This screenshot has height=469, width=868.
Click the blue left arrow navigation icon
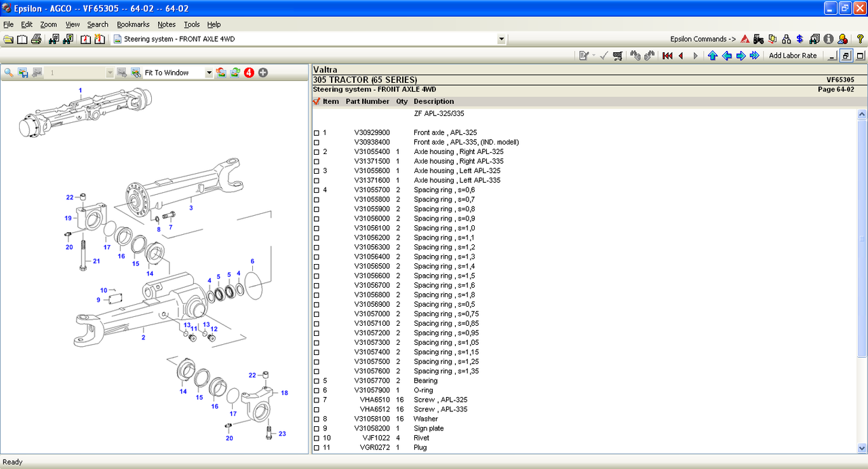(726, 56)
